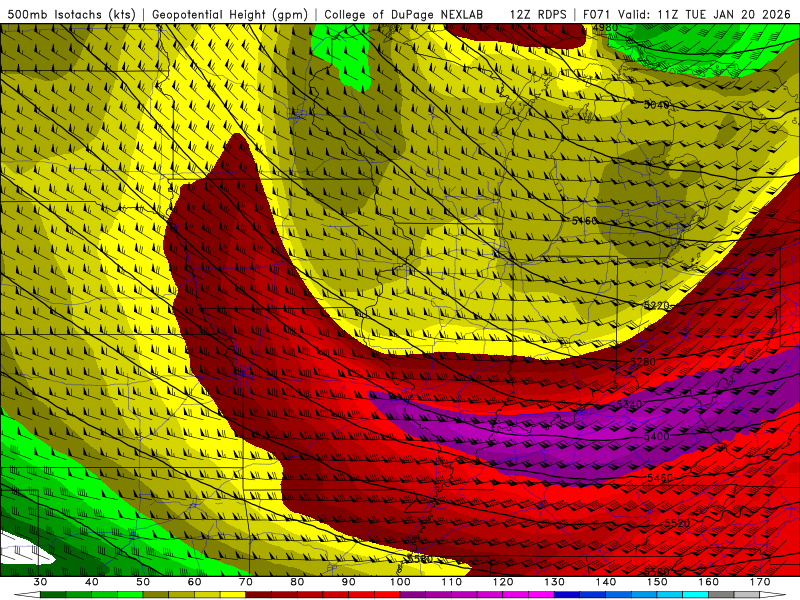This screenshot has width=800, height=600.
Task: Click the 150 kt color scale label
Action: (x=658, y=582)
